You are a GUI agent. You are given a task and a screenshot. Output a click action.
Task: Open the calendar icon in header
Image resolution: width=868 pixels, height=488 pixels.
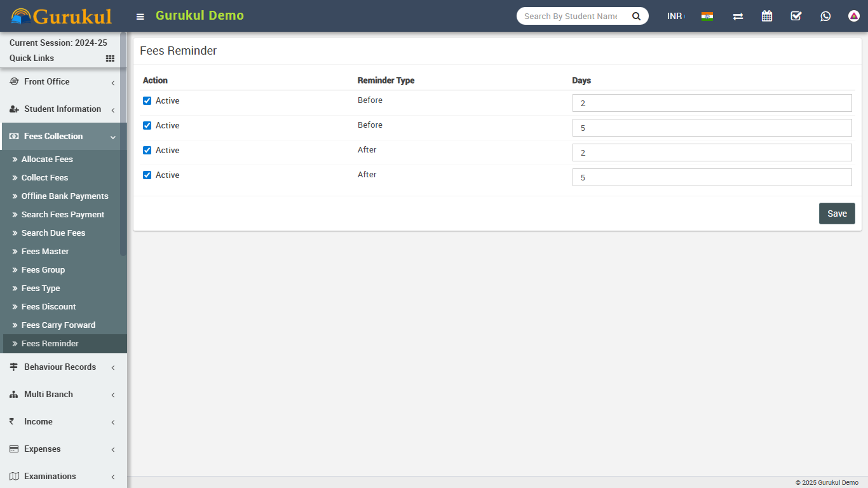click(767, 16)
